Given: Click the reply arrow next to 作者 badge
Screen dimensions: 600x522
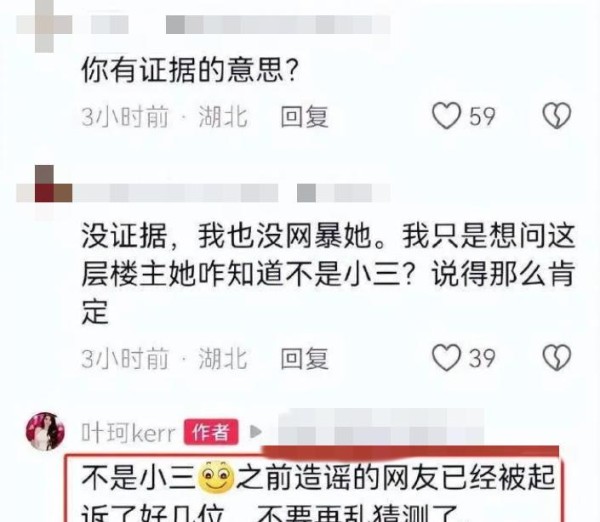Looking at the screenshot, I should pyautogui.click(x=256, y=432).
